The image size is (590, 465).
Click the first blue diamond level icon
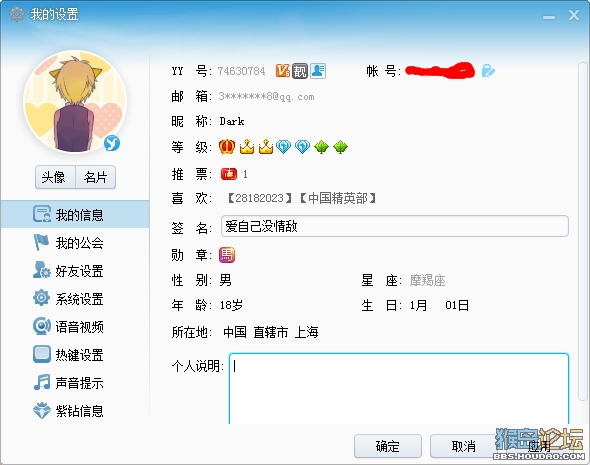coord(283,147)
